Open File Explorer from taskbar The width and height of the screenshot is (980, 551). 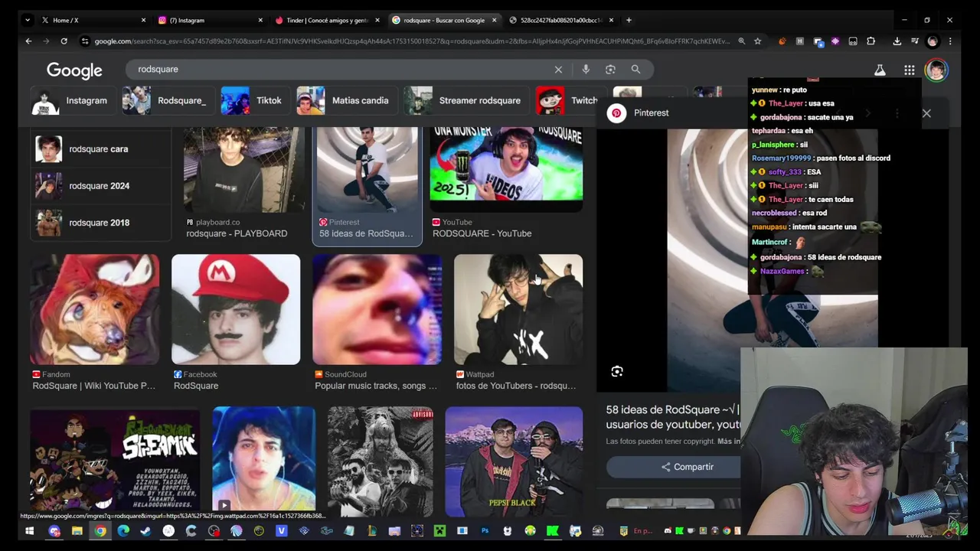[77, 531]
